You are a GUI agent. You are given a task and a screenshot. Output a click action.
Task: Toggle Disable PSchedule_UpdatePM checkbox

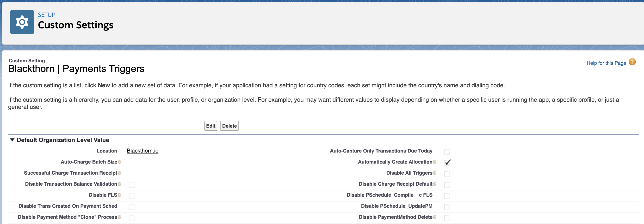coord(447,207)
